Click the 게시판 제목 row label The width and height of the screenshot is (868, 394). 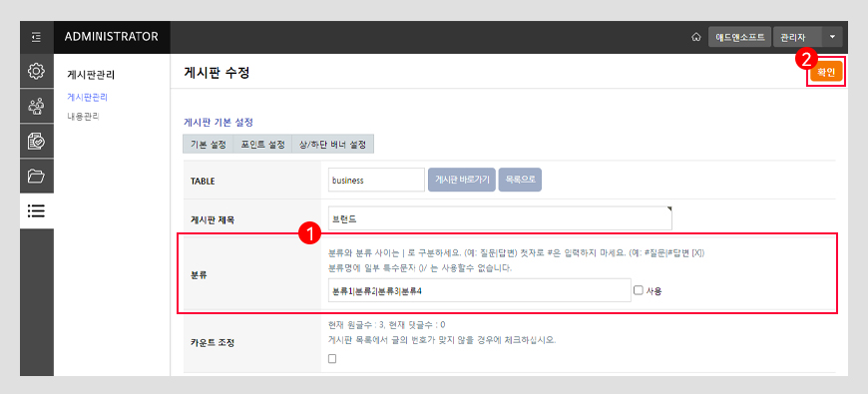click(213, 219)
